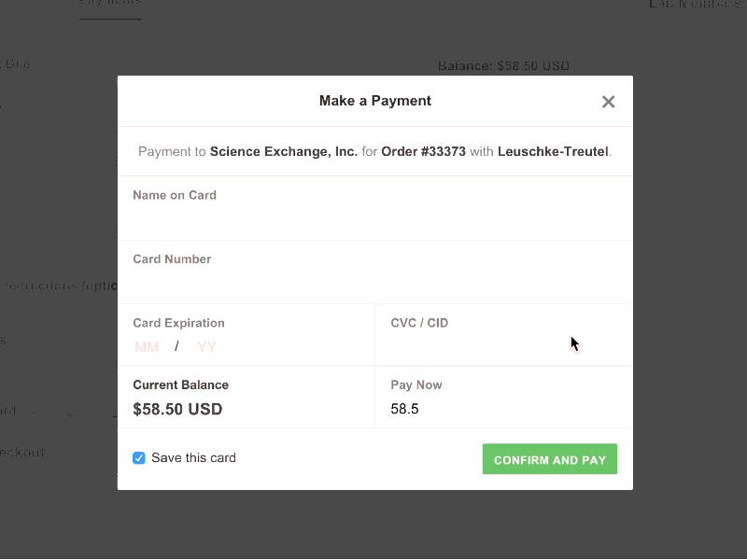The height and width of the screenshot is (560, 747).
Task: Click the Current Balance amount
Action: pyautogui.click(x=177, y=409)
